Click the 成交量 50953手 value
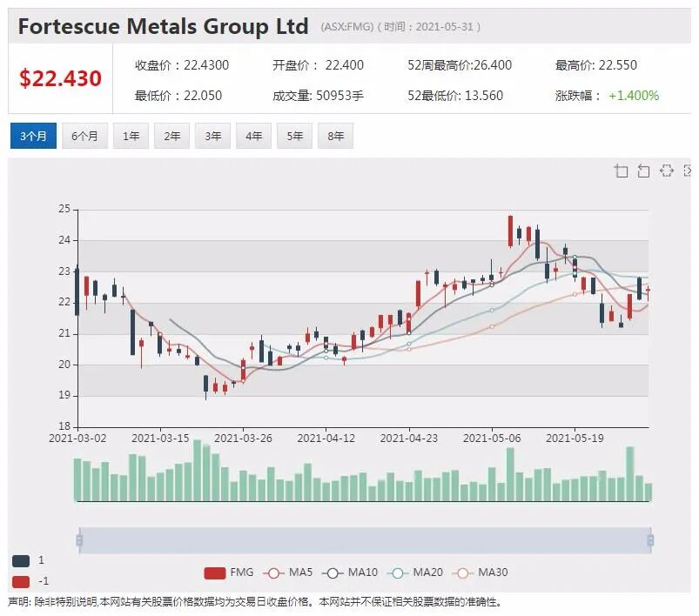699x616 pixels. pos(319,96)
